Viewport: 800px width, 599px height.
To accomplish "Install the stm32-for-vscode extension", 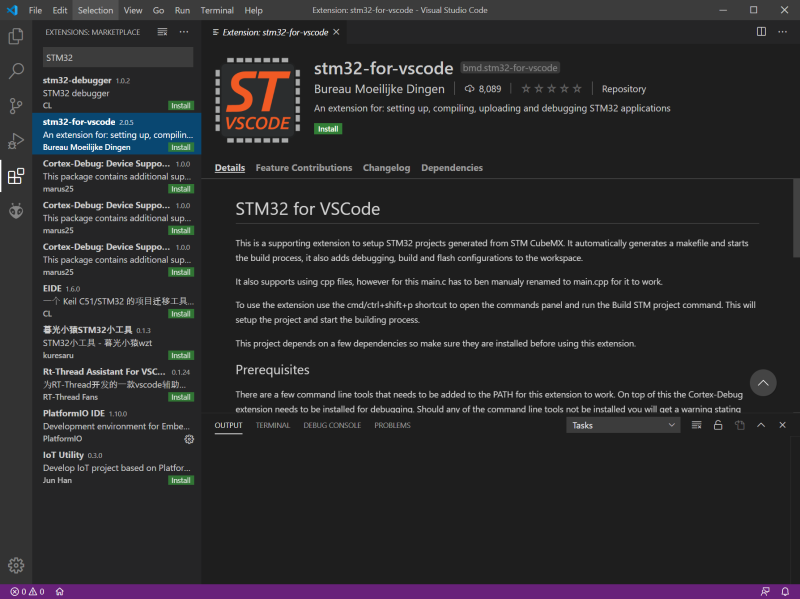I will click(x=328, y=128).
